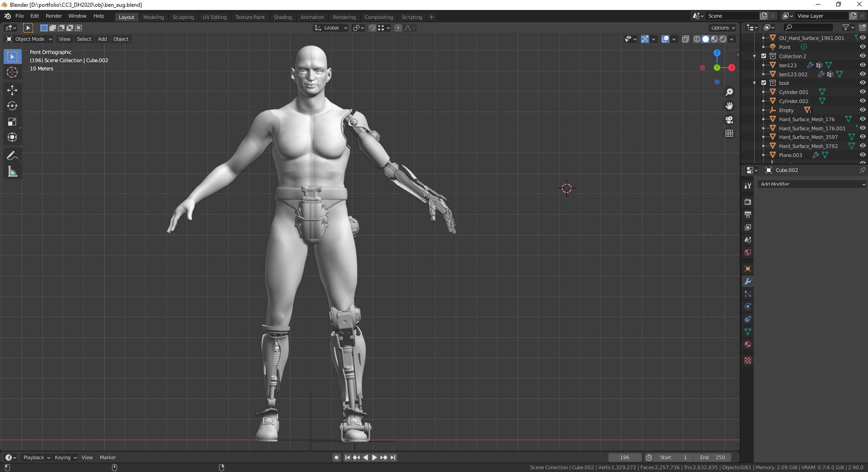This screenshot has height=472, width=868.
Task: Switch to UV Editing workspace tab
Action: tap(215, 17)
